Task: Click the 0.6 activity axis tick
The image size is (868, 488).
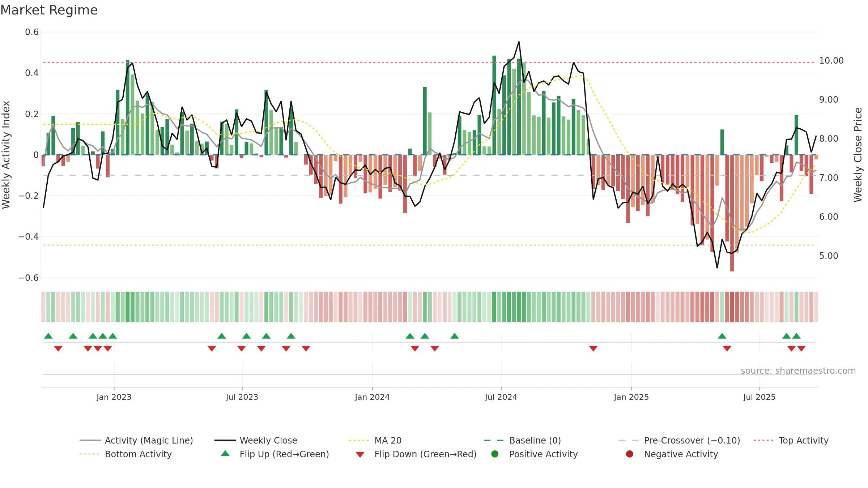Action: click(32, 32)
